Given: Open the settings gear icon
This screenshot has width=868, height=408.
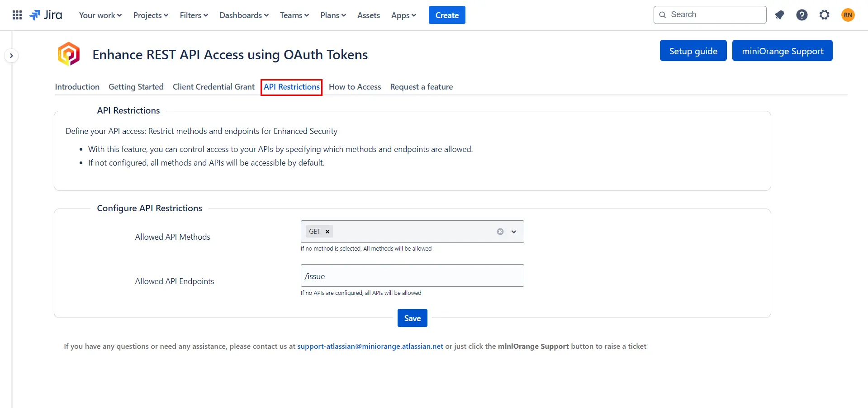Looking at the screenshot, I should tap(825, 15).
